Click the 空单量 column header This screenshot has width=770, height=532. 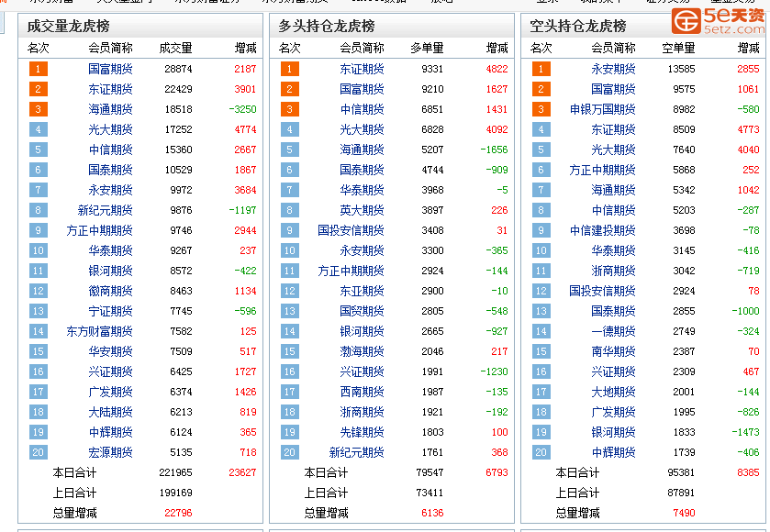678,48
